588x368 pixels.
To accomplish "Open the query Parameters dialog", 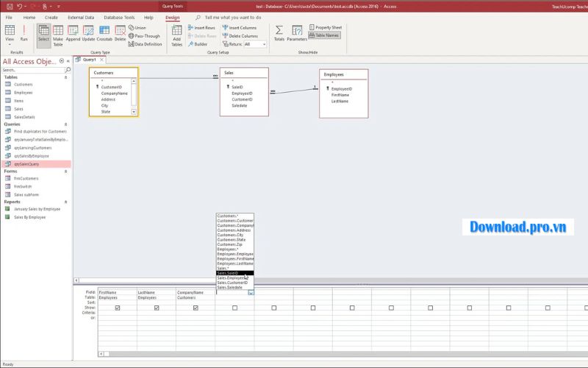I will click(297, 33).
